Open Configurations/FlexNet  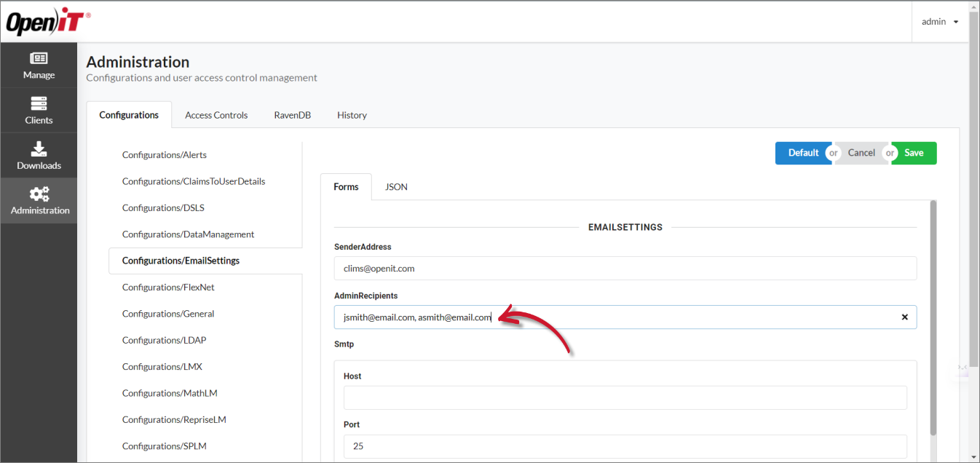(168, 288)
